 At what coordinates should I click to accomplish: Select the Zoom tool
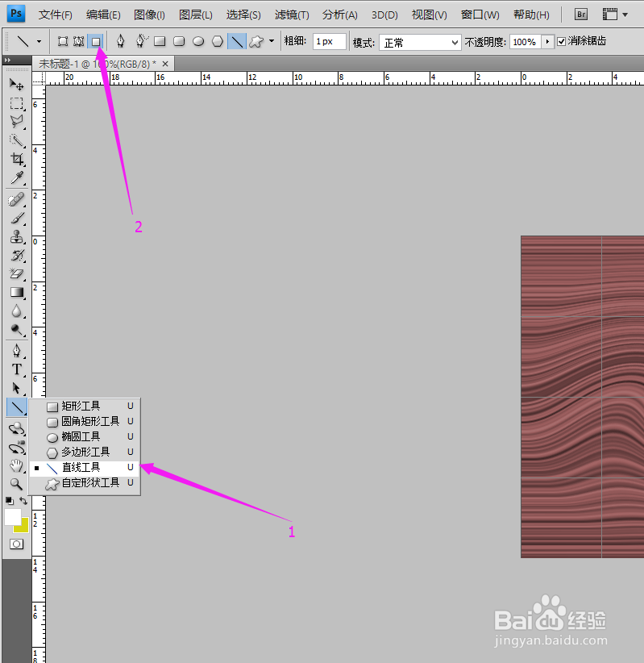16,484
